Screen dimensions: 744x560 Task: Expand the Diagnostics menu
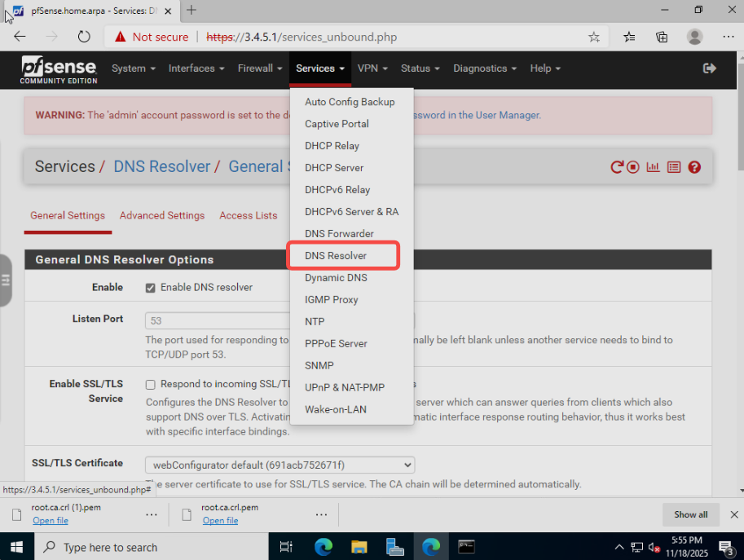[x=484, y=68]
